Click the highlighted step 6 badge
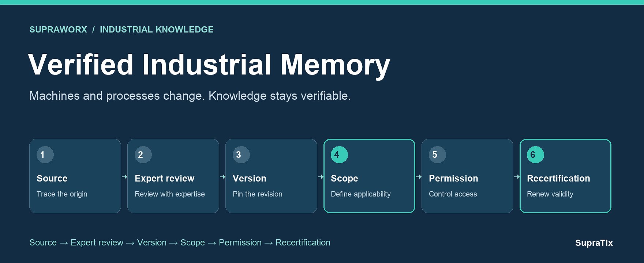Image resolution: width=644 pixels, height=263 pixels. coord(535,155)
